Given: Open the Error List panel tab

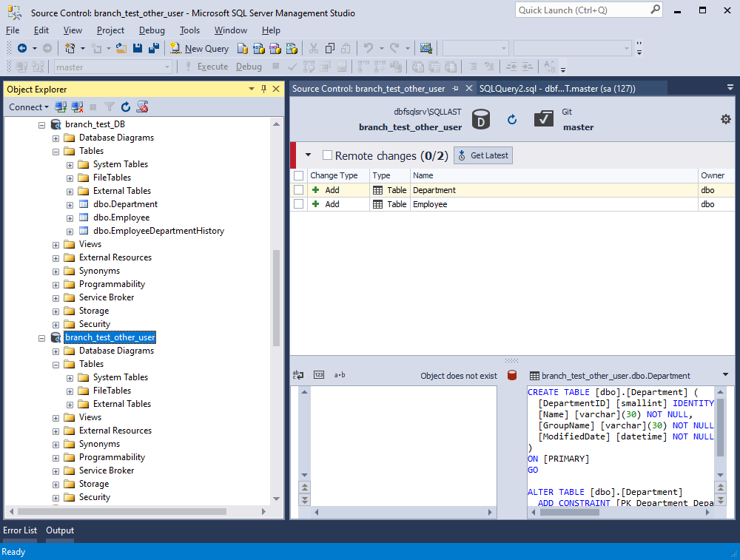Looking at the screenshot, I should (20, 530).
